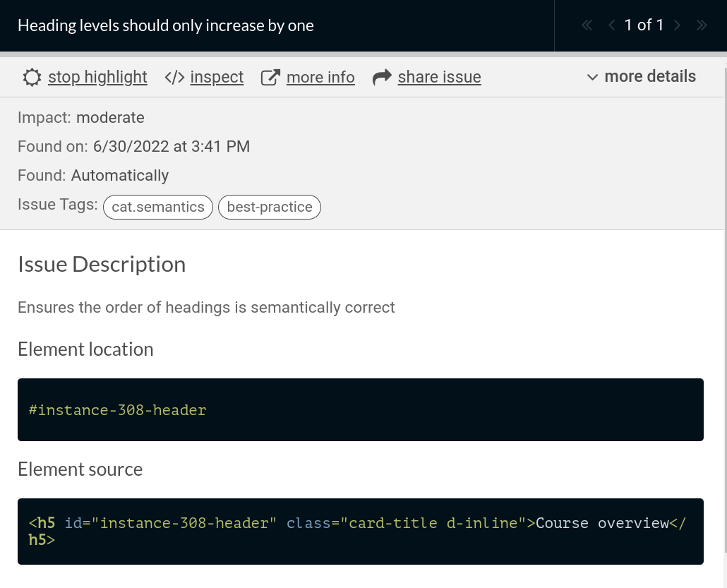
Task: Click 'Found on: 6/30/2022 at 3:41 PM'
Action: click(133, 147)
